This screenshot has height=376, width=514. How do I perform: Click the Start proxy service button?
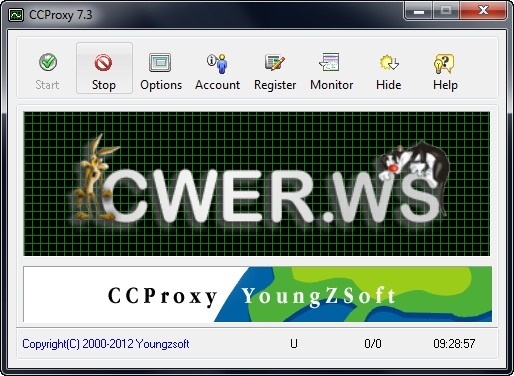(x=48, y=68)
